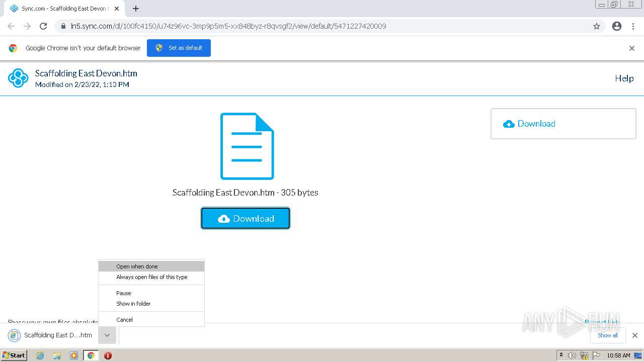Open the Chrome profile account icon
Screen dimensions: 644x362
click(617, 26)
